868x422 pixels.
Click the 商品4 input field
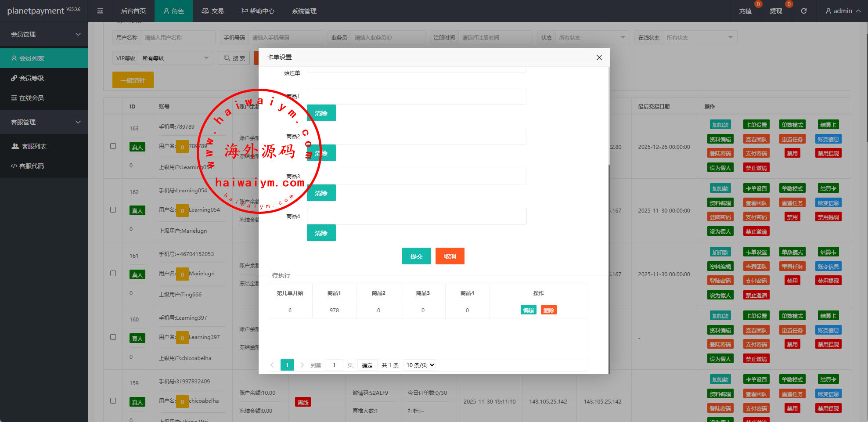coord(416,216)
